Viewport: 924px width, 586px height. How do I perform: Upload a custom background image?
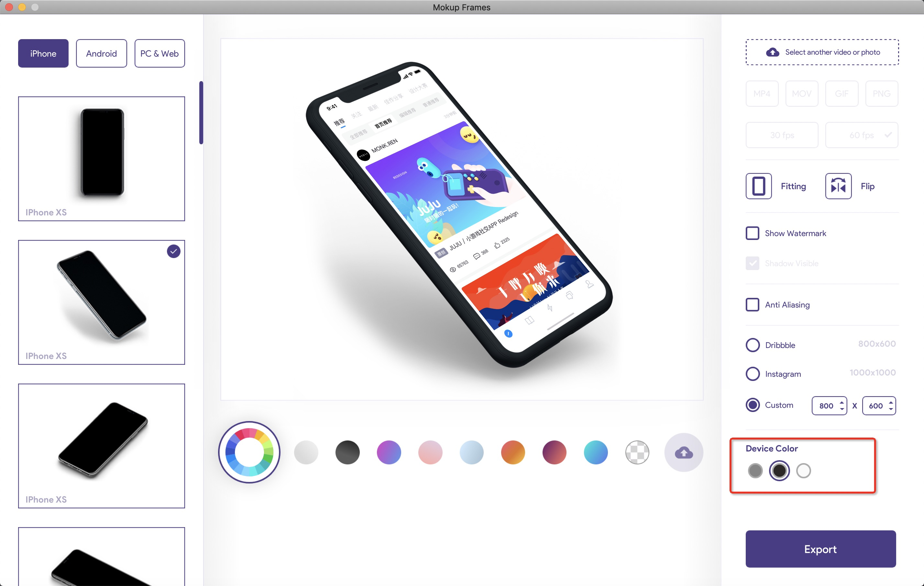(x=684, y=452)
